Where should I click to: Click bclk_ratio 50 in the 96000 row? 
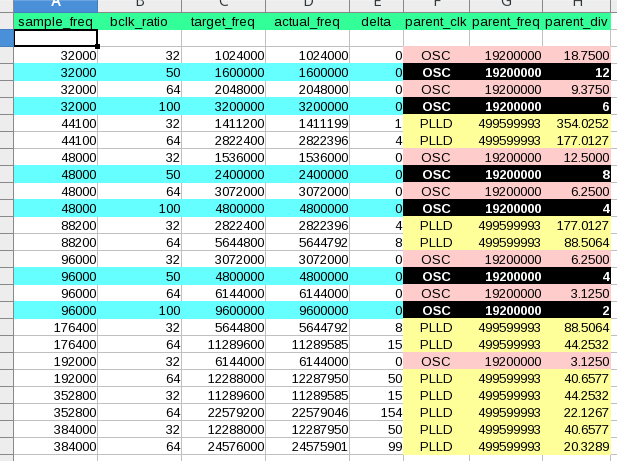[x=139, y=277]
